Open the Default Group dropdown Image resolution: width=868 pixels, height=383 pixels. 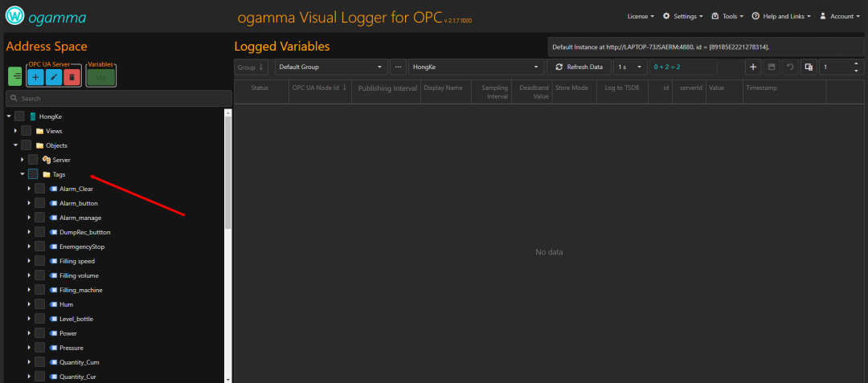[x=331, y=67]
